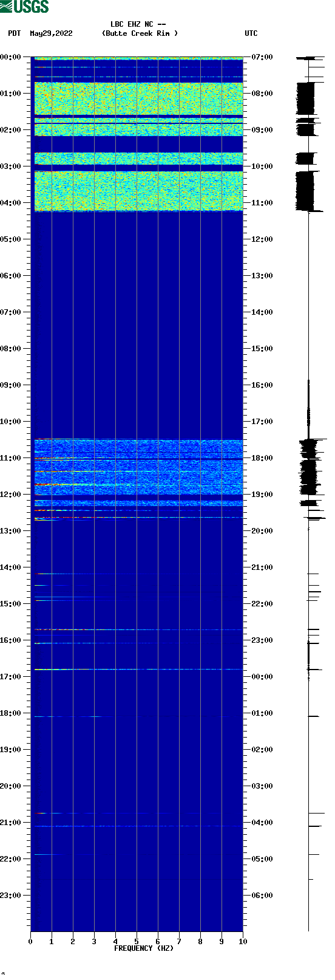Click the frequency axis tick label '5'
Image resolution: width=335 pixels, height=980 pixels.
point(137,942)
